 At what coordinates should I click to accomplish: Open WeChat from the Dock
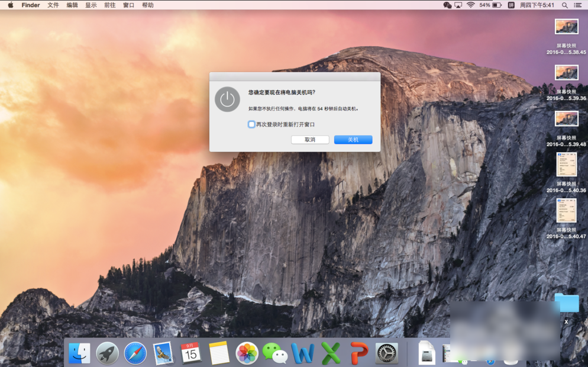[x=274, y=353]
